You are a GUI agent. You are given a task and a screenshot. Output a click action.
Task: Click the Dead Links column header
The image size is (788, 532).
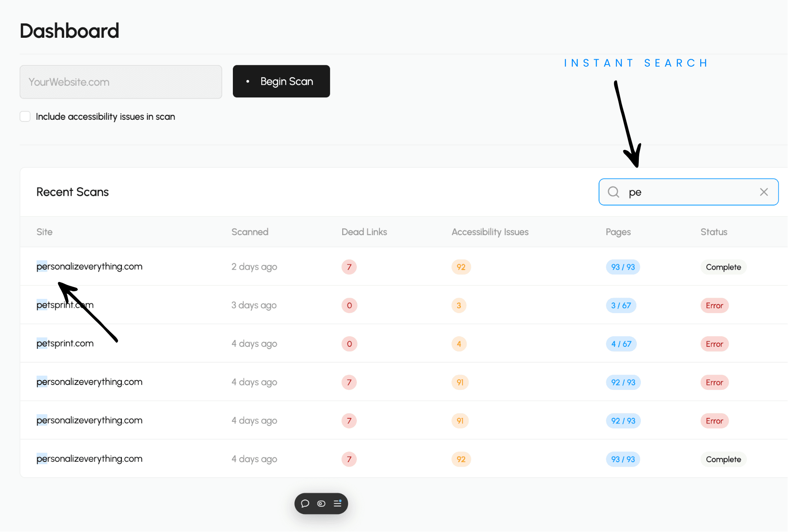[364, 232]
